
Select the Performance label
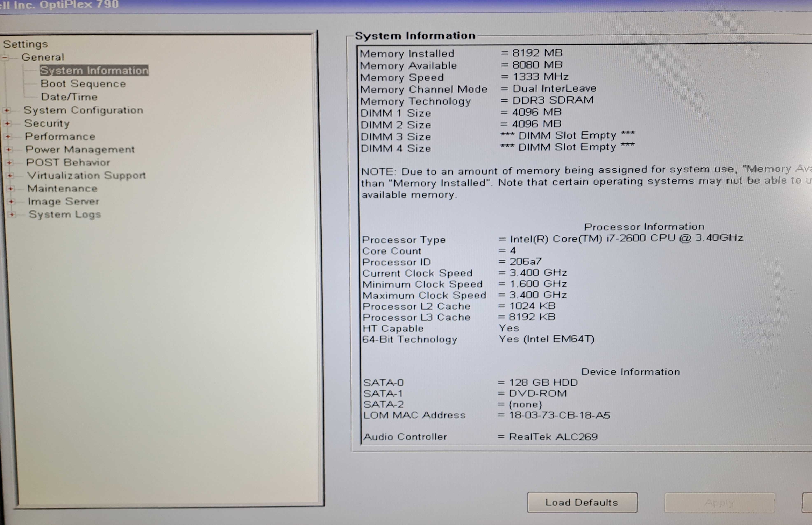(60, 136)
